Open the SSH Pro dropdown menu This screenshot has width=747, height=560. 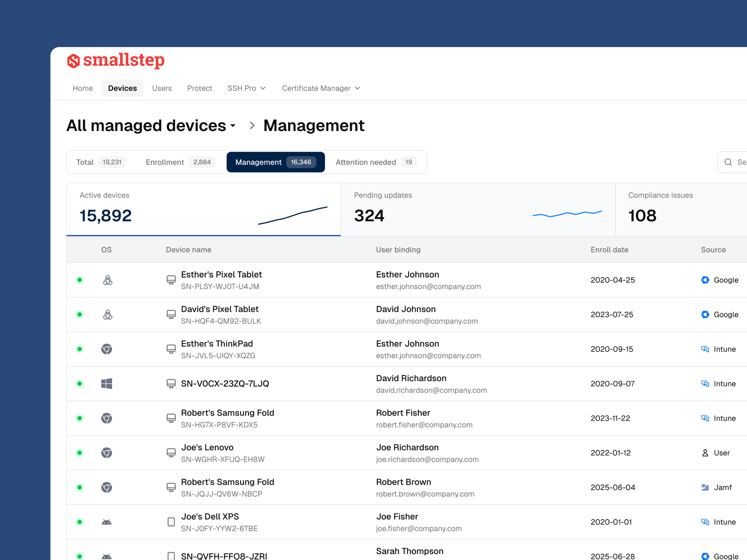(247, 88)
